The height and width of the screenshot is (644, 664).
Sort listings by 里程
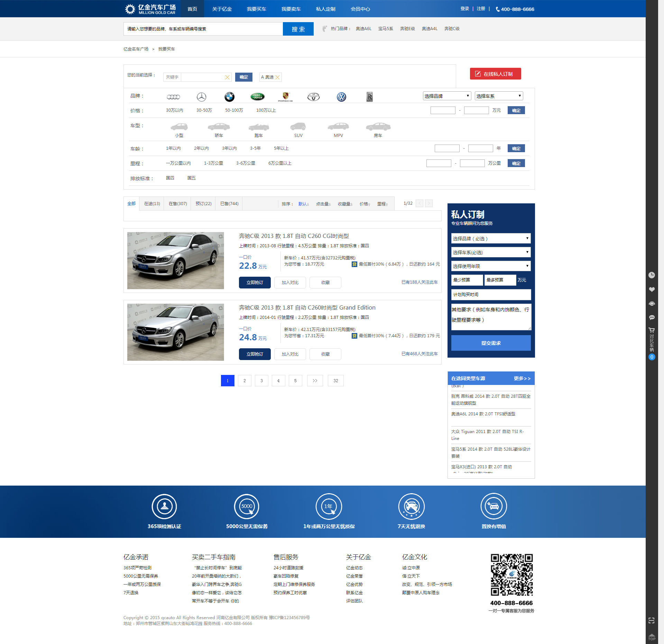(382, 204)
